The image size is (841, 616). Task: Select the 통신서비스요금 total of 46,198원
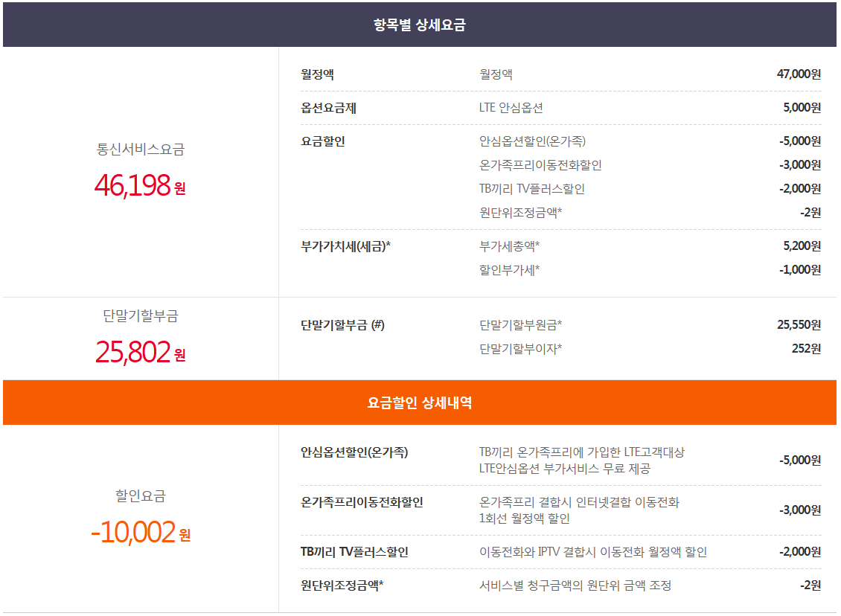click(140, 185)
